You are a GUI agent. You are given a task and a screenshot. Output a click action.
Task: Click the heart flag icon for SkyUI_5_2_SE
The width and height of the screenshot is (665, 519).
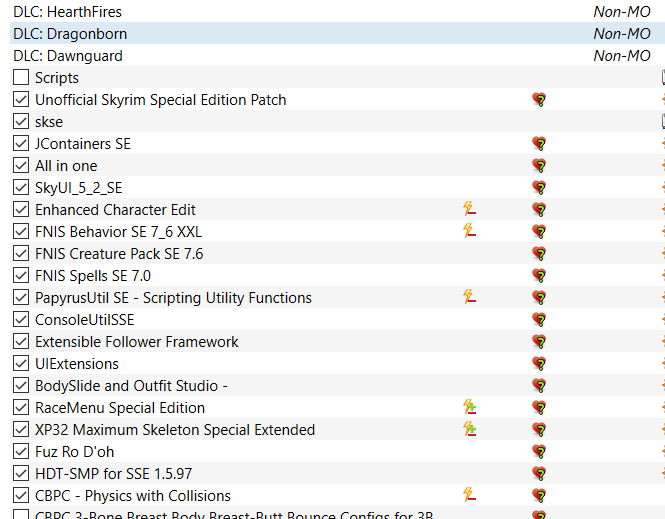[539, 188]
